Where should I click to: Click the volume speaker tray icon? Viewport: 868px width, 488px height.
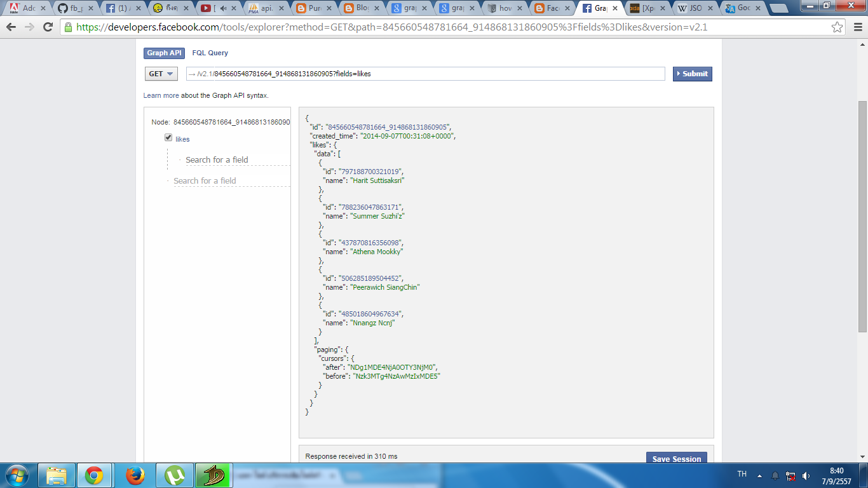pos(806,475)
